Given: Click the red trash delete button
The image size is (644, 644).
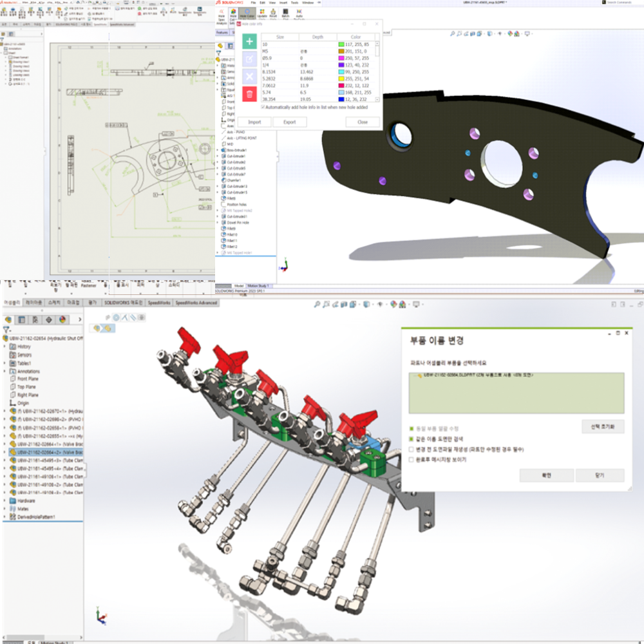Looking at the screenshot, I should point(250,94).
